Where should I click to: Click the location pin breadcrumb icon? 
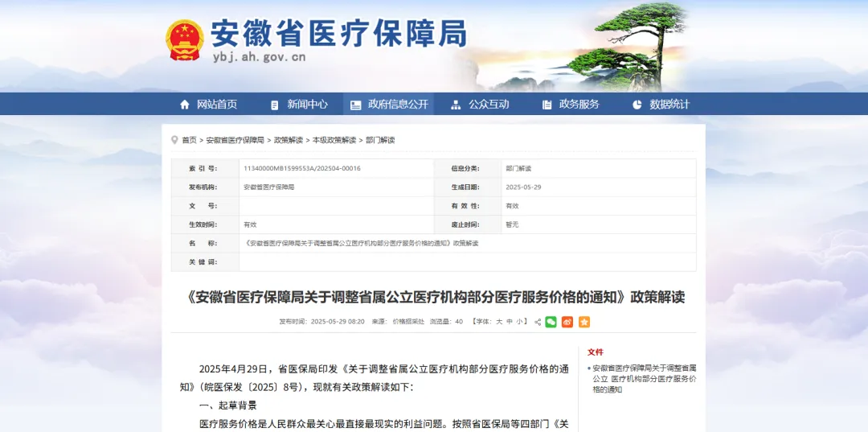click(x=175, y=140)
